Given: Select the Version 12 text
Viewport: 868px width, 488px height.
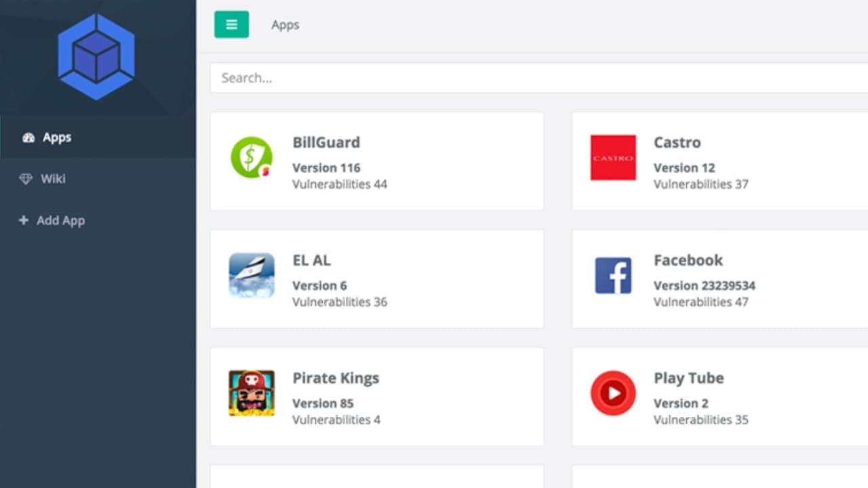Looking at the screenshot, I should [x=684, y=168].
